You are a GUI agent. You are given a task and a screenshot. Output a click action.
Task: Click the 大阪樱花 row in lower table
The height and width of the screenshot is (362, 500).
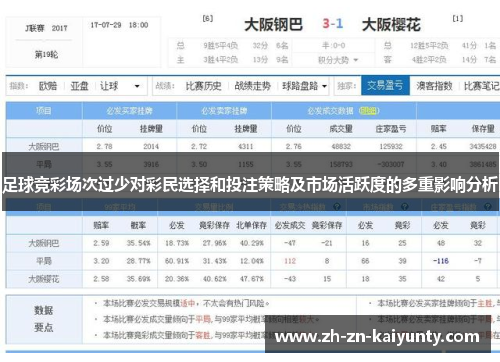coord(252,279)
